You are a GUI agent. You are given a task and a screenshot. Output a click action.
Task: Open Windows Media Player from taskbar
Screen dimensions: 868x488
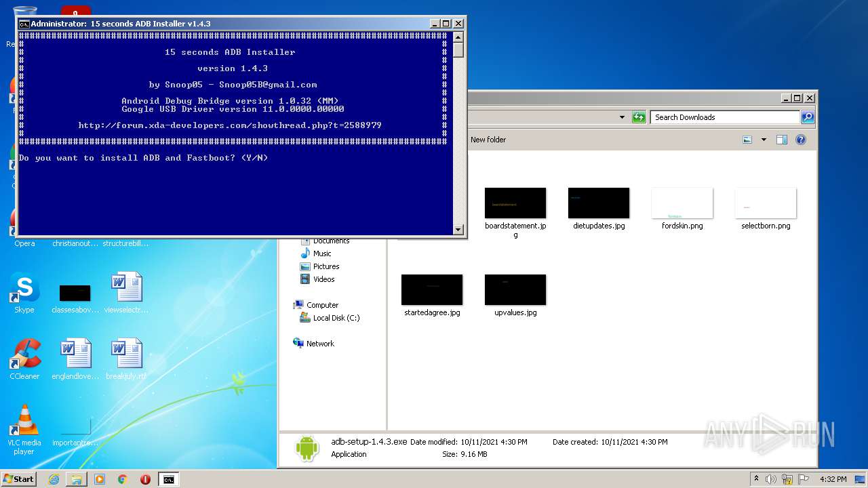point(100,479)
